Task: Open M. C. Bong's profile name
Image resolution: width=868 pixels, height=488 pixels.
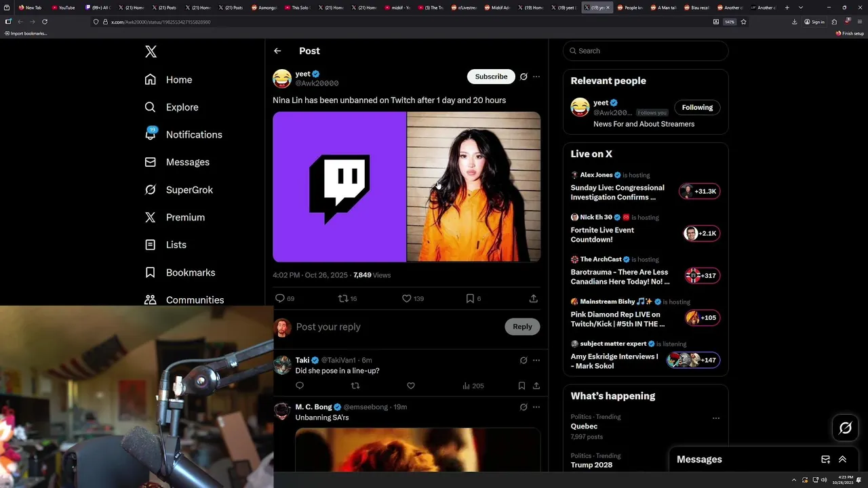Action: (x=313, y=407)
